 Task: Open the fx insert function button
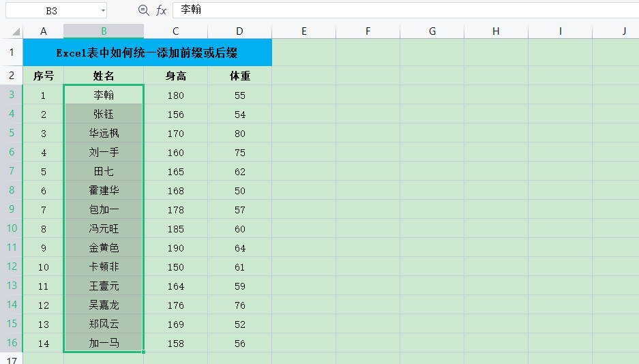[162, 11]
